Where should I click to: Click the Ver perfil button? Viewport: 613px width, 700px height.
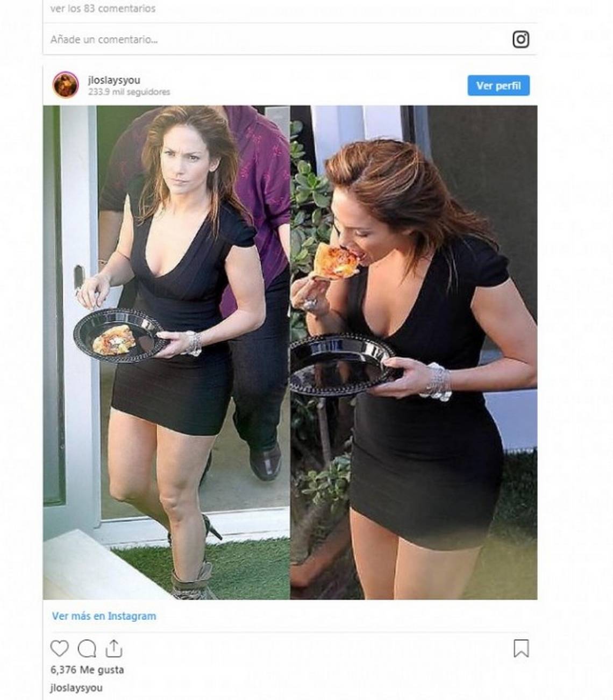[498, 85]
